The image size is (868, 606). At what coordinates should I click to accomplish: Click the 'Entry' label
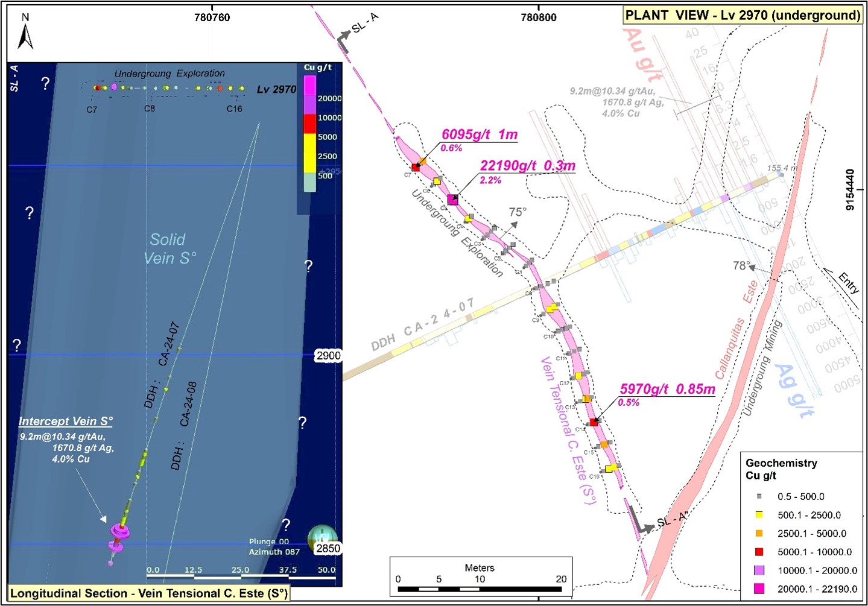click(849, 282)
